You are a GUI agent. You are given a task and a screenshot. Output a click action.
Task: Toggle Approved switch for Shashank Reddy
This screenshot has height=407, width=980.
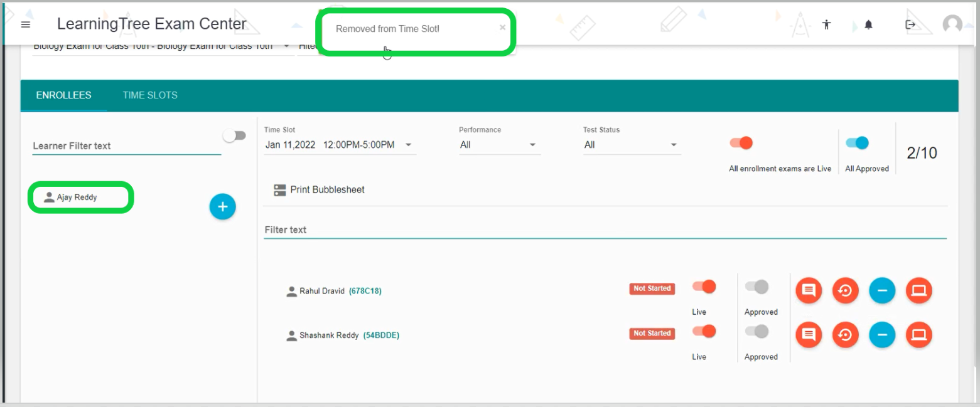click(x=757, y=332)
